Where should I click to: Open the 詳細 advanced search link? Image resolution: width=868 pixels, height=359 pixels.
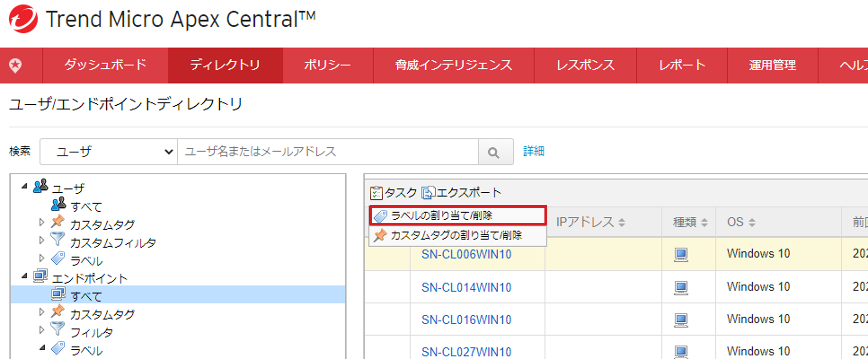[x=533, y=151]
